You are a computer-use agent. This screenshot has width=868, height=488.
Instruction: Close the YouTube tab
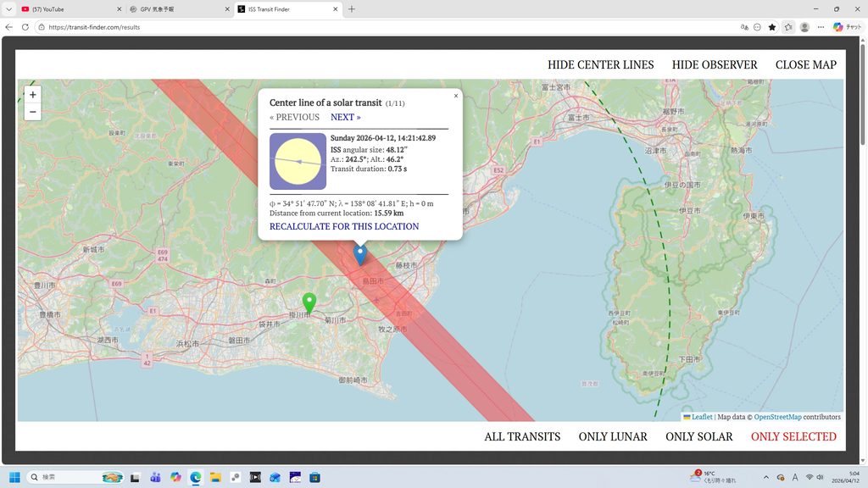click(x=119, y=8)
